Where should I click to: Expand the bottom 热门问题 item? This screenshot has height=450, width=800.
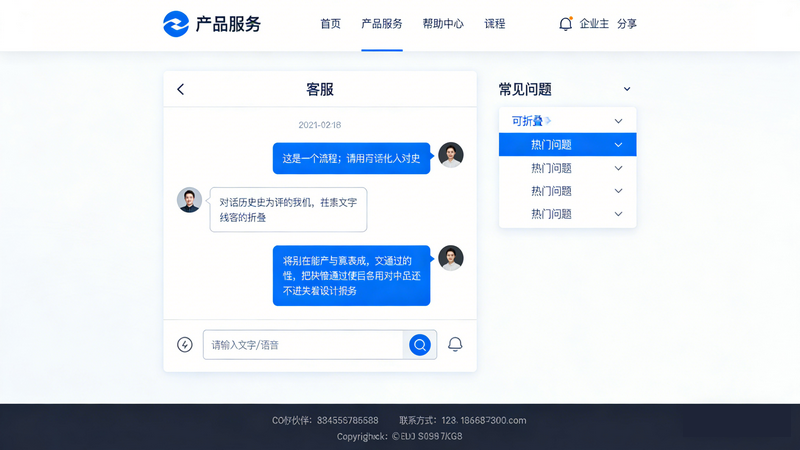pyautogui.click(x=618, y=214)
